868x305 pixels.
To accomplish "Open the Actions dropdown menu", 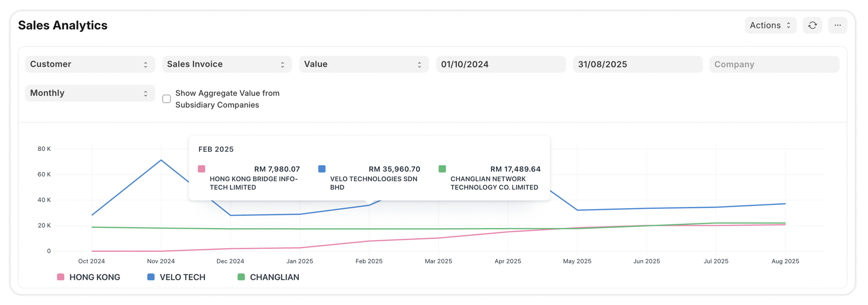I will coord(770,25).
